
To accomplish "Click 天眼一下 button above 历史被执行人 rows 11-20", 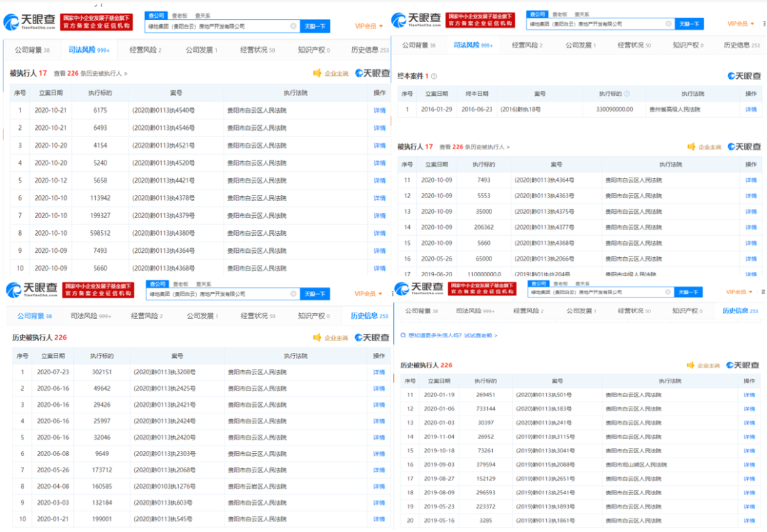I will pos(688,292).
